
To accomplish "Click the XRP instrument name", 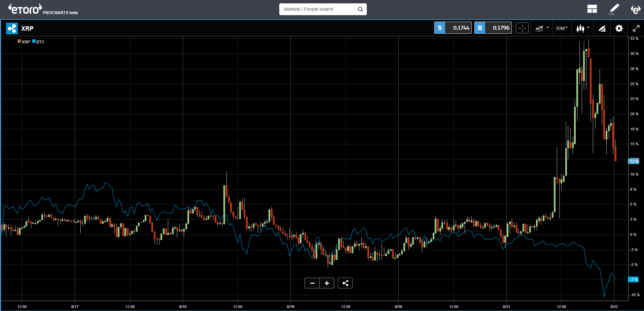I will click(27, 28).
